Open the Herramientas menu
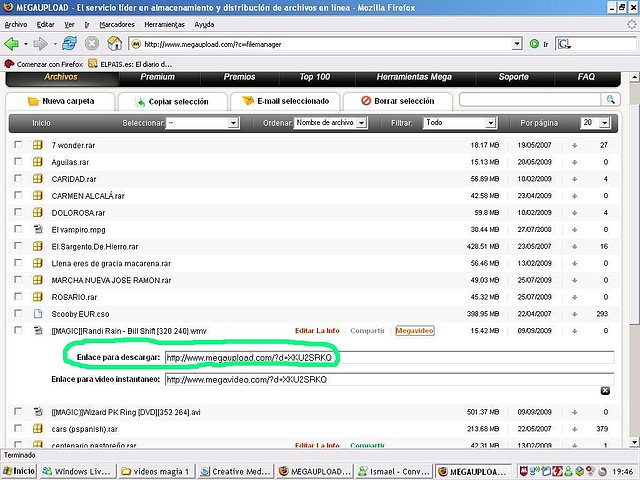 tap(164, 24)
